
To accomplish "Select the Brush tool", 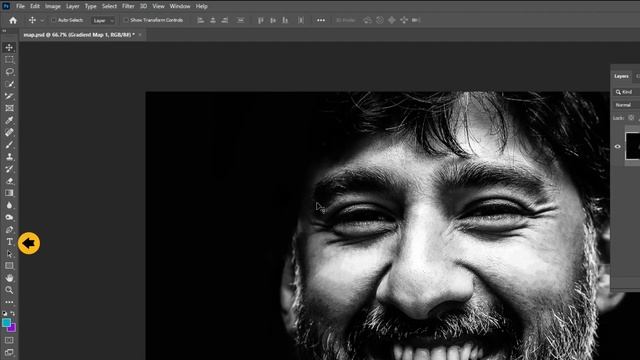I will (9, 144).
